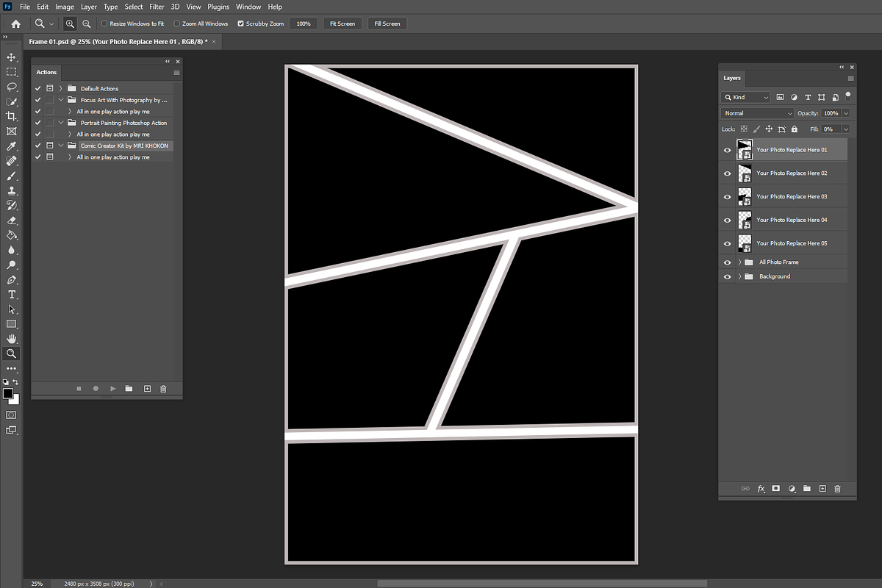
Task: Select the Path Selection tool
Action: (11, 309)
